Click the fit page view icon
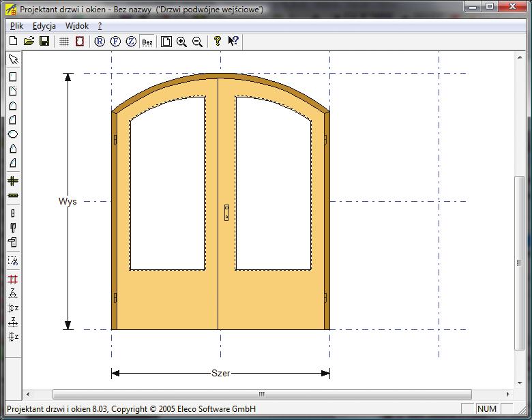Screen dimensions: 532x420 166,42
